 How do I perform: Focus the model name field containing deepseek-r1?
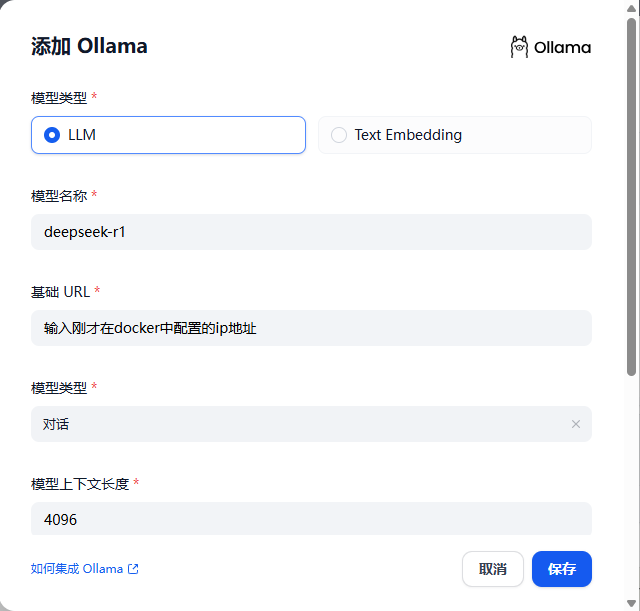(x=311, y=232)
